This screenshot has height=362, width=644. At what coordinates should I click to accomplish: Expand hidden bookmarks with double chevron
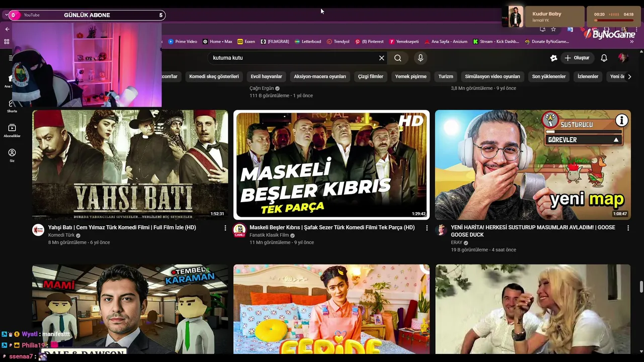(631, 42)
